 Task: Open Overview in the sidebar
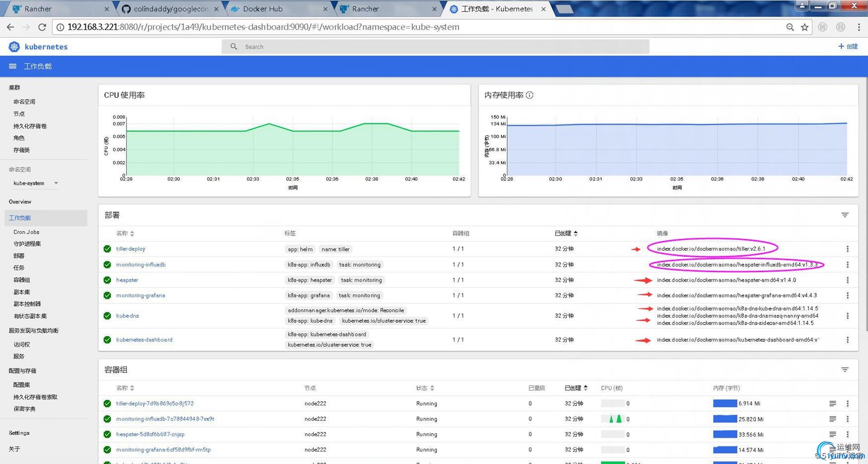tap(20, 202)
